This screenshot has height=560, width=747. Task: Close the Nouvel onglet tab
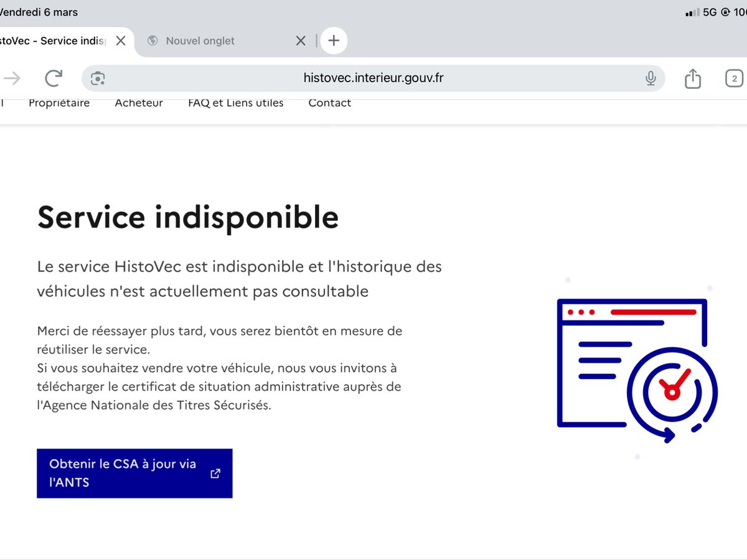(301, 40)
